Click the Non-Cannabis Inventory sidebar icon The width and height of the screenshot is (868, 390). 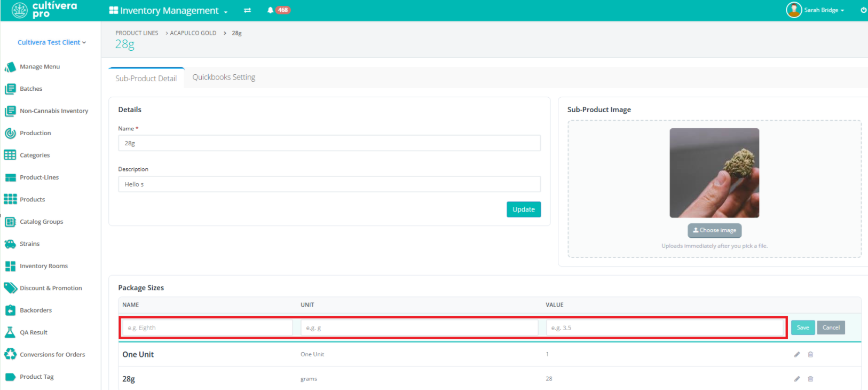click(x=10, y=111)
